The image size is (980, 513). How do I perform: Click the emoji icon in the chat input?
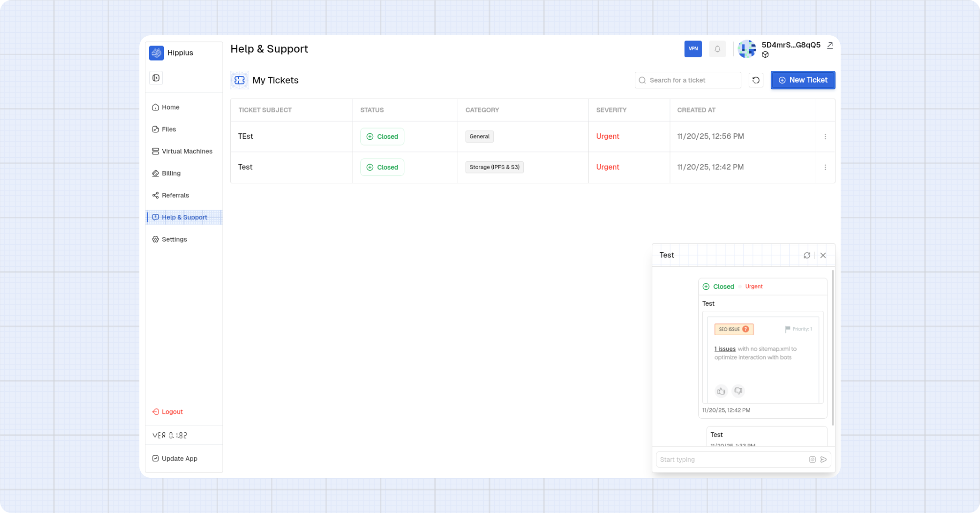(812, 459)
